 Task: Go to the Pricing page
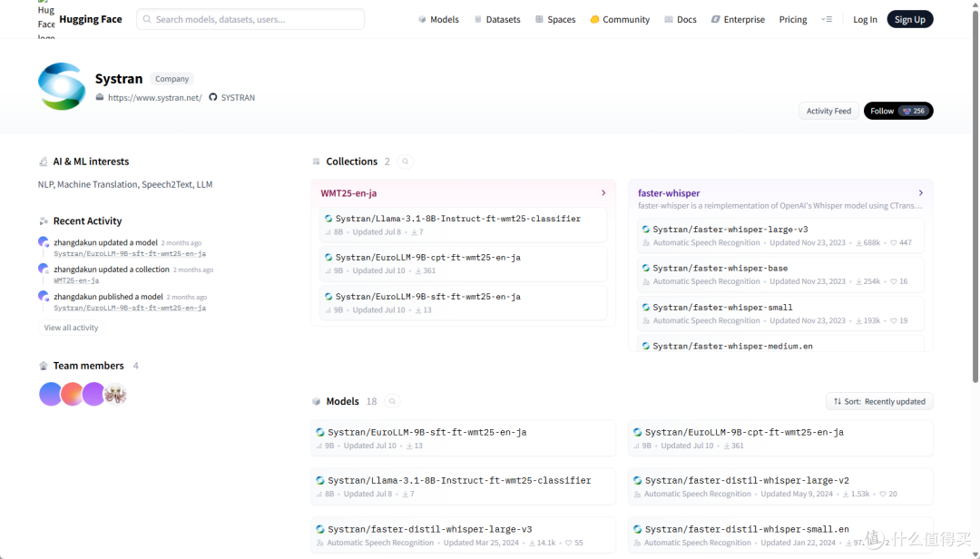[793, 19]
